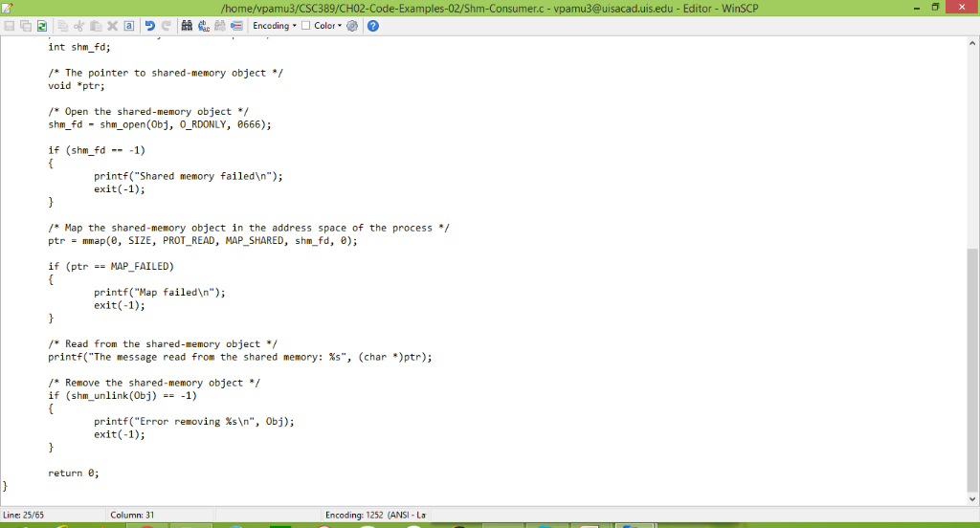Click the line "if (shm_unlink(Obj) == -1)"
This screenshot has height=528, width=980.
[x=122, y=396]
